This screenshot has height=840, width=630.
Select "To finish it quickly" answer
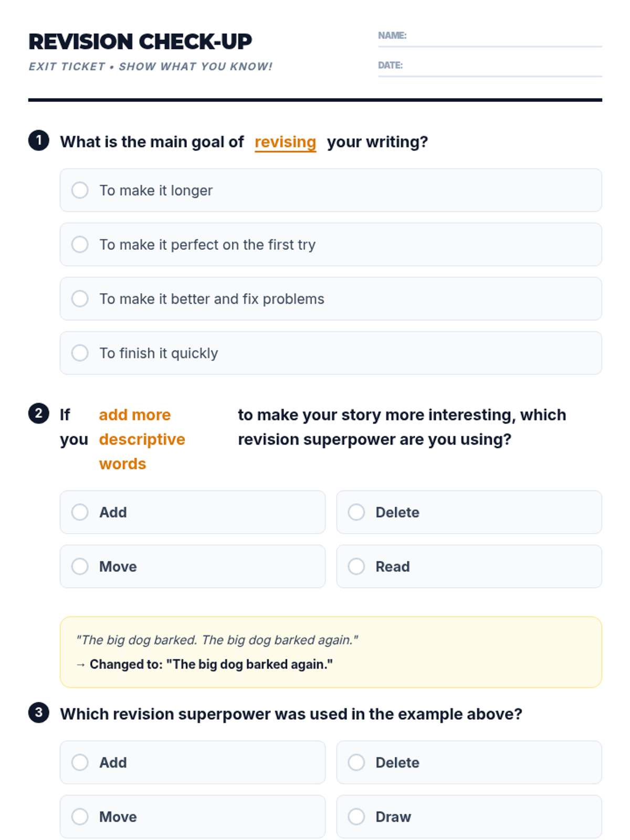click(80, 353)
